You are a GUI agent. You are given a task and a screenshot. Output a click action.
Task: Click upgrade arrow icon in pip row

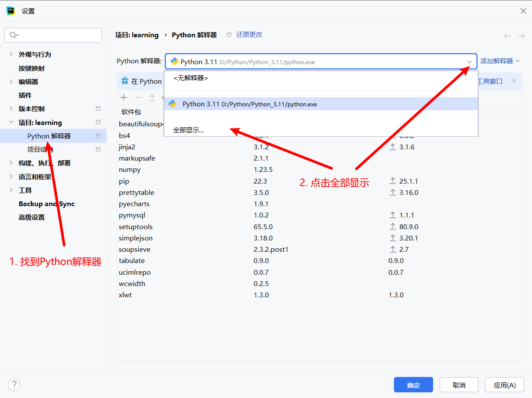(x=393, y=181)
